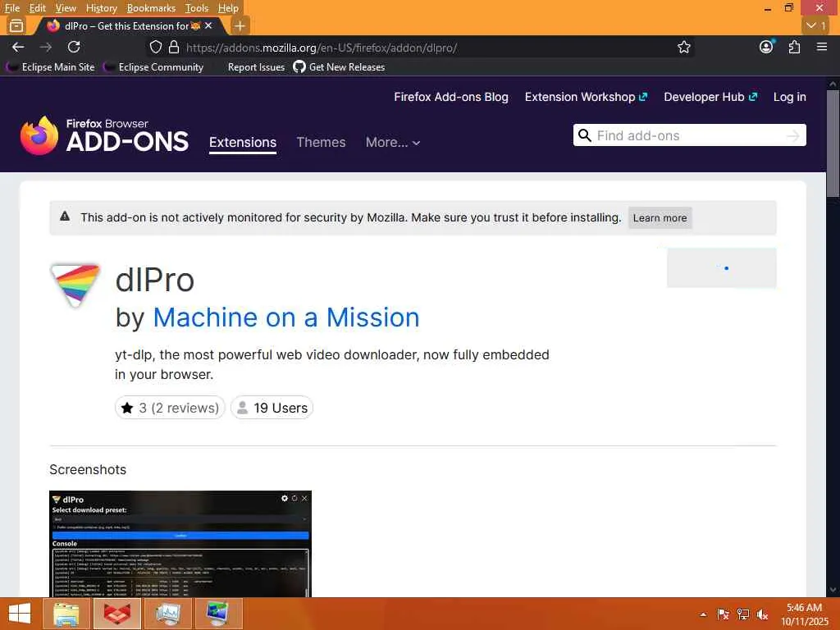Open Developer Hub link
Viewport: 840px width, 630px height.
pos(710,97)
